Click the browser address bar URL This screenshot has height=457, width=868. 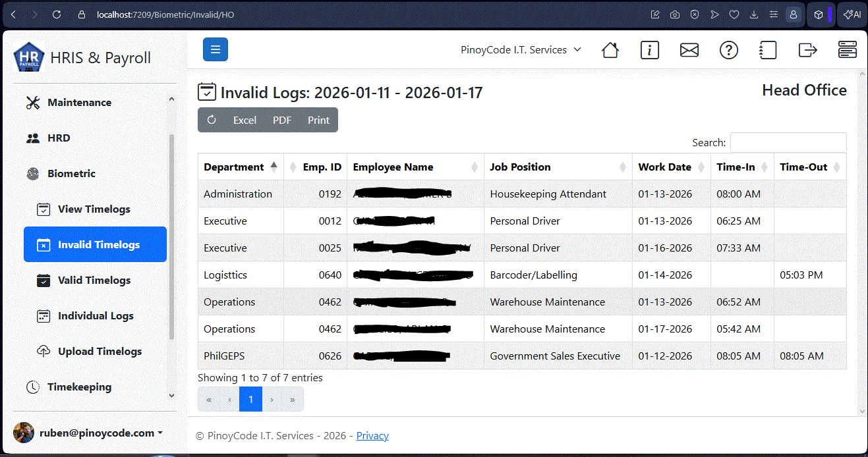pos(165,14)
